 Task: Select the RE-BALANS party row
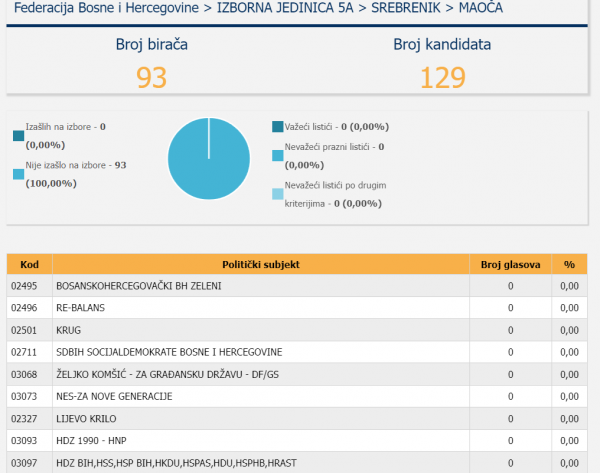click(297, 308)
